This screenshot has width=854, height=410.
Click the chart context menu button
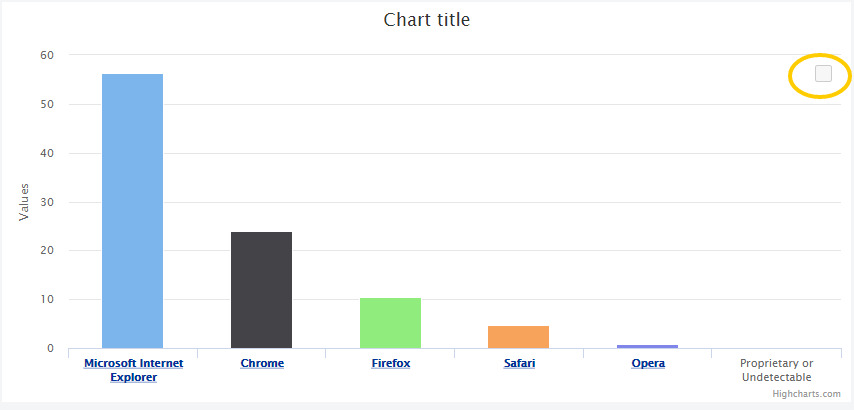point(823,74)
